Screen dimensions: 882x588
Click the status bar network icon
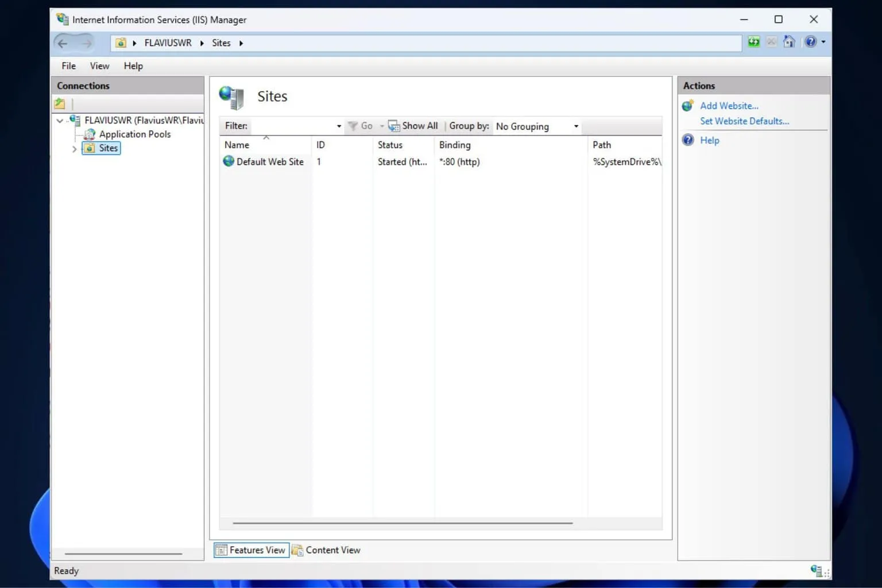click(x=816, y=570)
